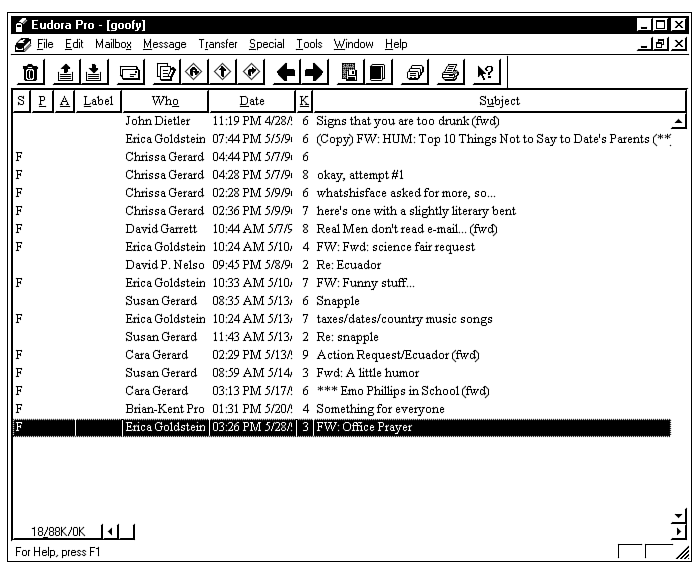
Task: Sort messages by the Who column header
Action: [165, 101]
